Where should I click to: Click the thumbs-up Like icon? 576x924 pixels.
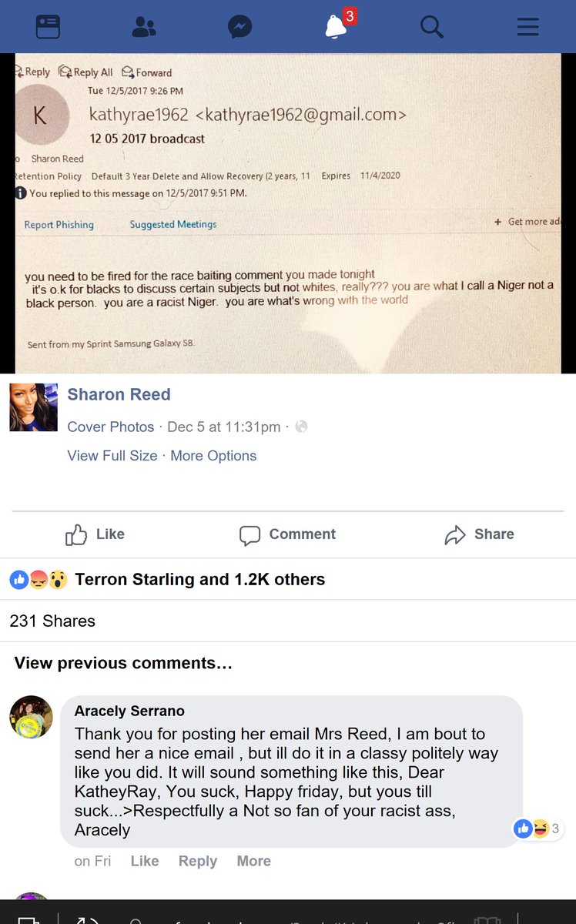[x=76, y=534]
